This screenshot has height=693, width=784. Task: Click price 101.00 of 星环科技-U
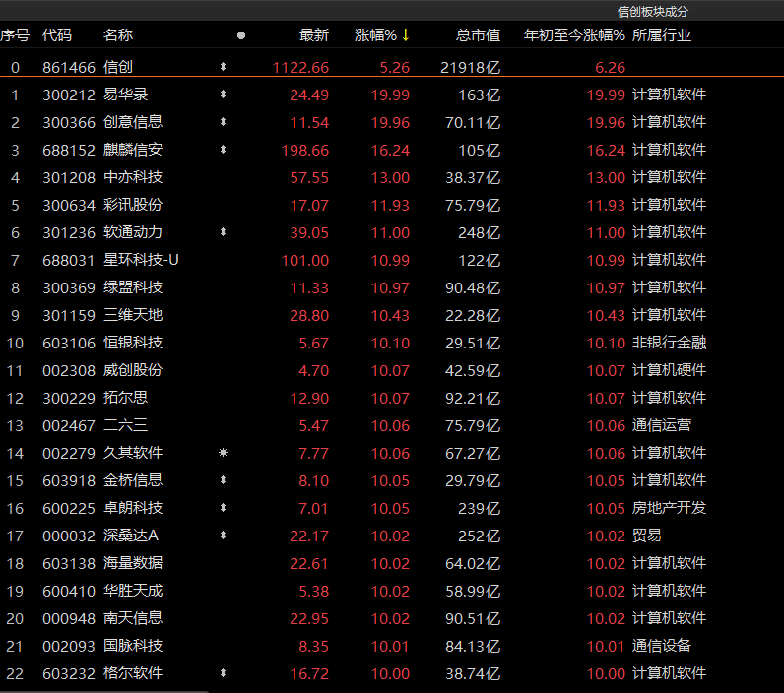(305, 260)
